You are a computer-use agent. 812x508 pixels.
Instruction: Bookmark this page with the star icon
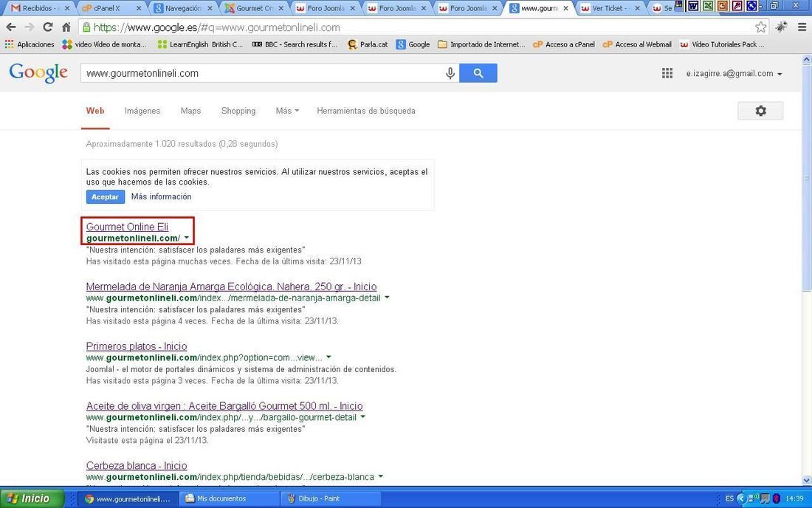[760, 27]
